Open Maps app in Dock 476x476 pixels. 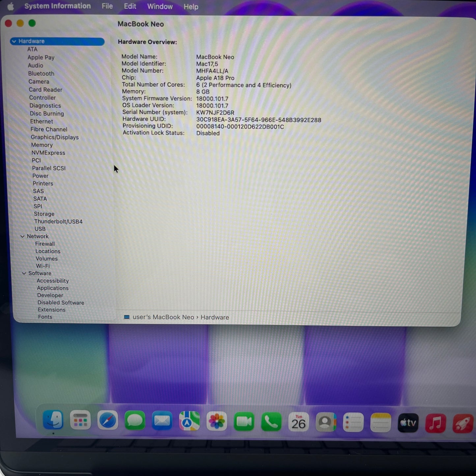(x=189, y=421)
